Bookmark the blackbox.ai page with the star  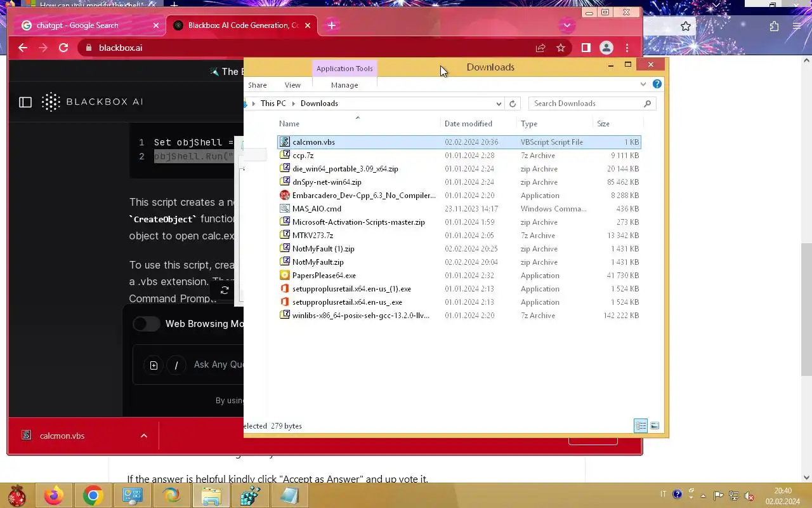(561, 48)
